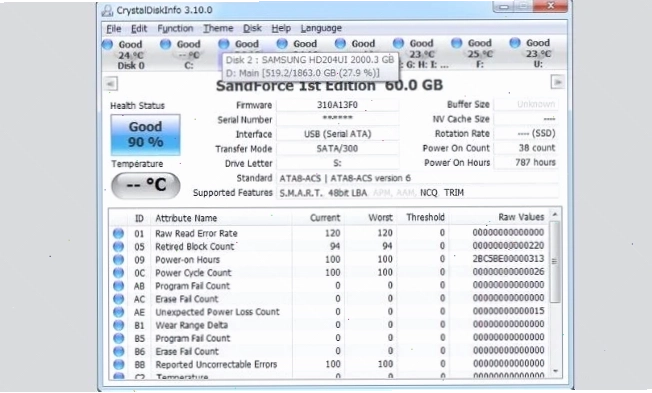Click the blue orb above U:
652x393 pixels.
click(515, 42)
